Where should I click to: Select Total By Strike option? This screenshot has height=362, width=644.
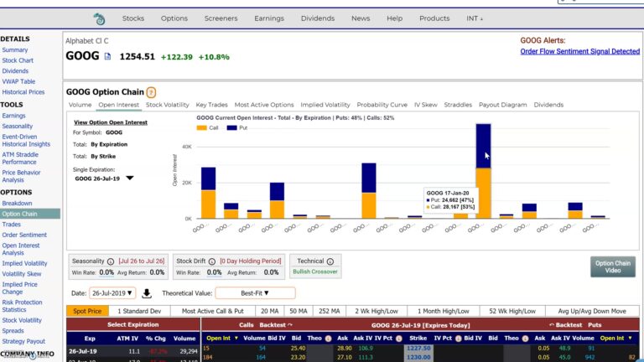click(103, 157)
